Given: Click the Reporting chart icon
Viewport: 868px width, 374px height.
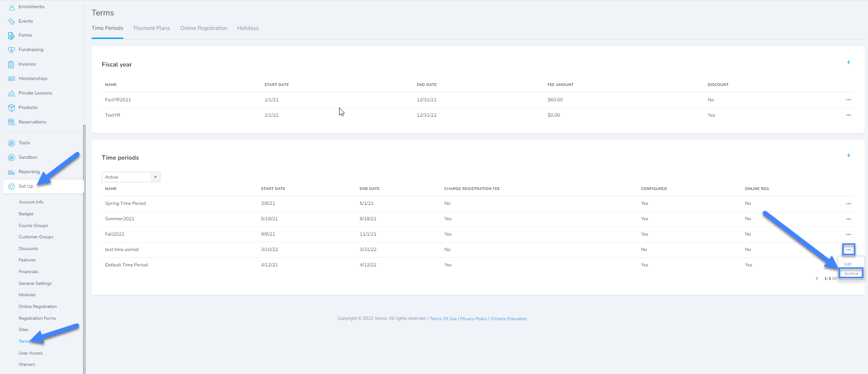Looking at the screenshot, I should 11,172.
